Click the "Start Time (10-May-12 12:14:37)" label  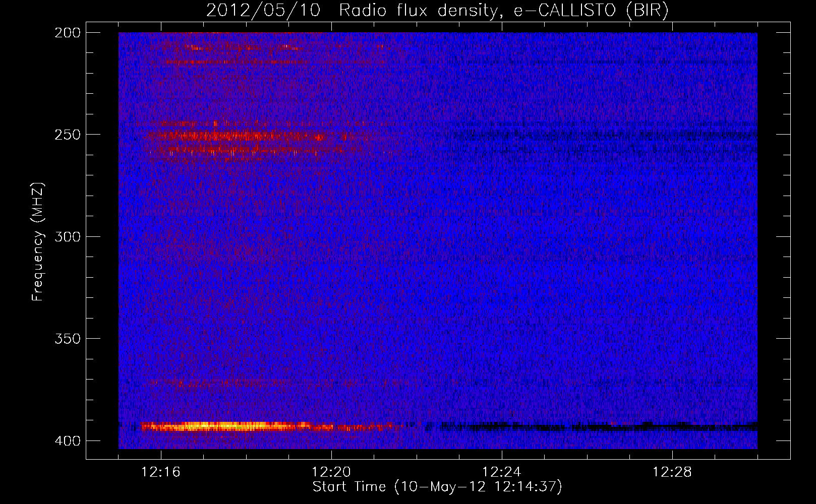[437, 487]
